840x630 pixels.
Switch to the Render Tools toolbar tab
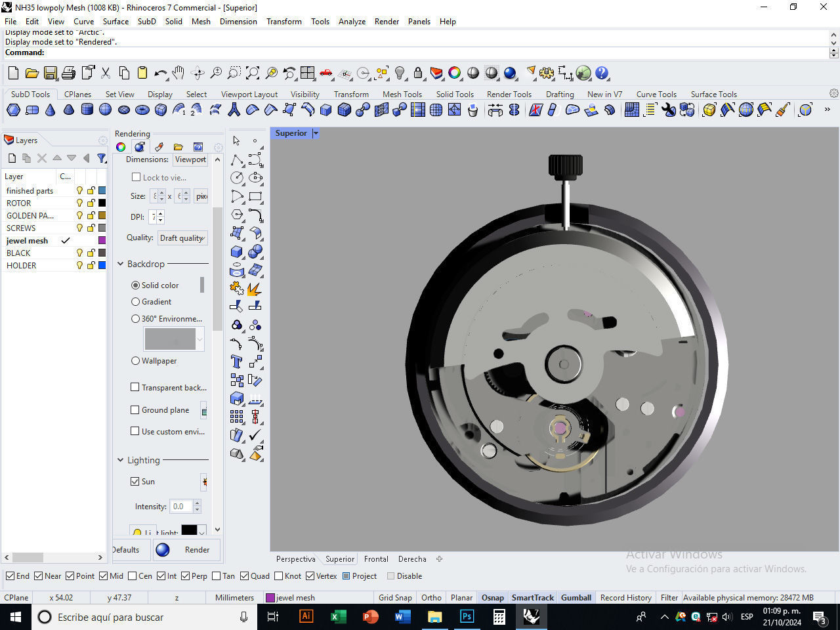pyautogui.click(x=509, y=94)
